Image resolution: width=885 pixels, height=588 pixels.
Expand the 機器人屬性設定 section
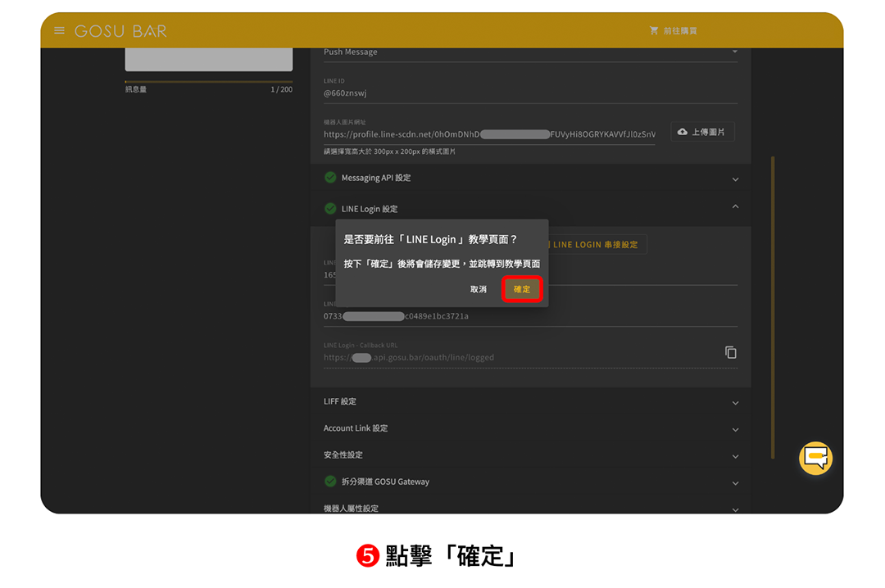pyautogui.click(x=530, y=508)
